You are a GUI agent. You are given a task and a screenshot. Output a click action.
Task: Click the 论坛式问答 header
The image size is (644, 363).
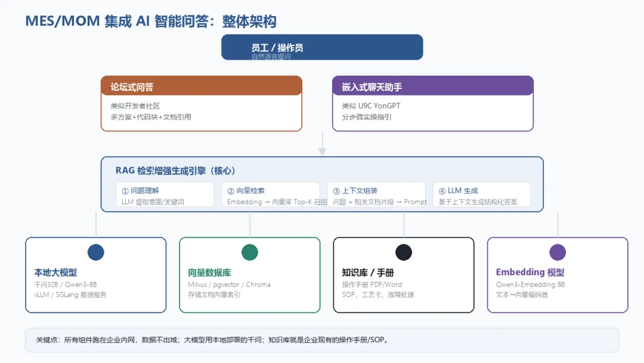pos(202,86)
